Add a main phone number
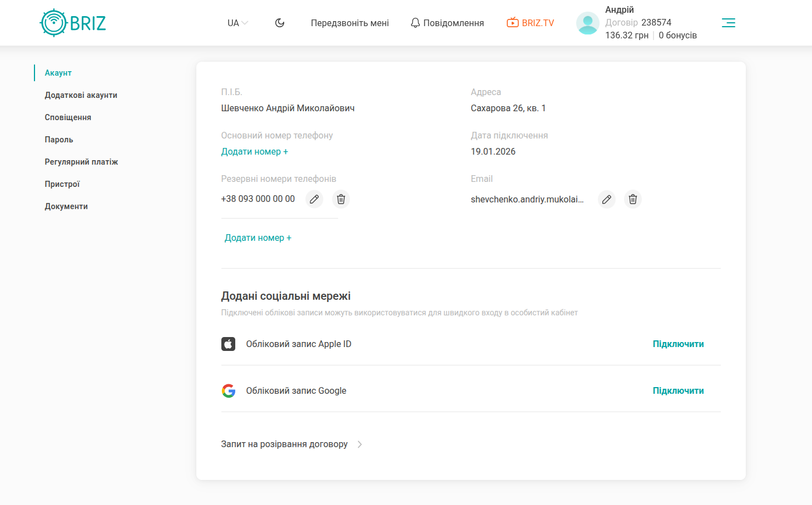The height and width of the screenshot is (505, 812). (254, 152)
